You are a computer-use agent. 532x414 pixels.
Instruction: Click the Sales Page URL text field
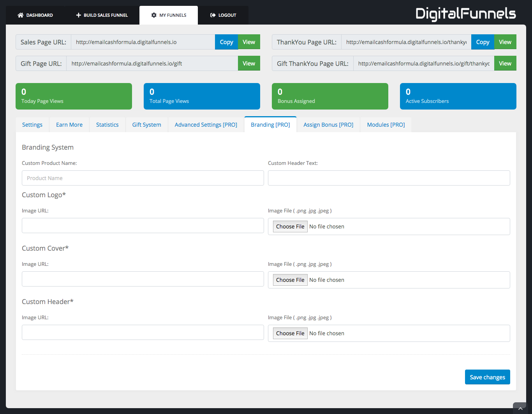(143, 42)
